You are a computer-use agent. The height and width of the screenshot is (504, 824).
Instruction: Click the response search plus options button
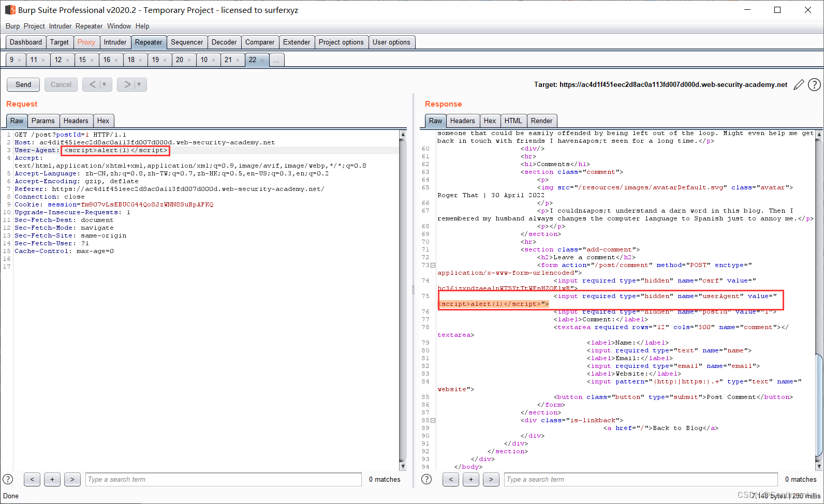[x=471, y=479]
